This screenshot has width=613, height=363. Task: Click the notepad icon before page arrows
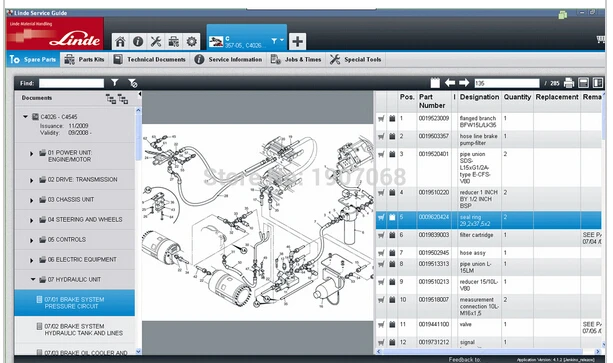point(435,83)
